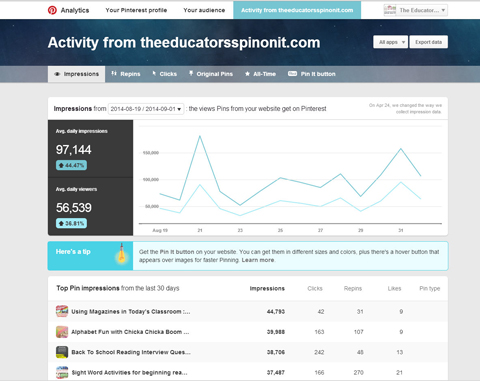Click the clicks value 242

coord(319,352)
